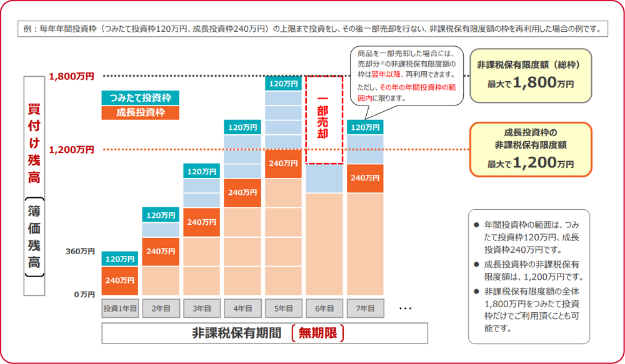Select the 投資1年目 year label
This screenshot has height=364, width=625.
coord(120,308)
